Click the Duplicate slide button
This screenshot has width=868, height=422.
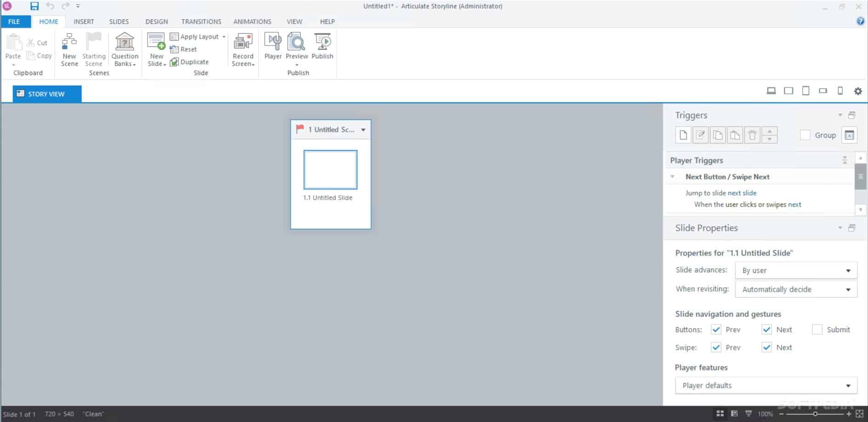189,62
